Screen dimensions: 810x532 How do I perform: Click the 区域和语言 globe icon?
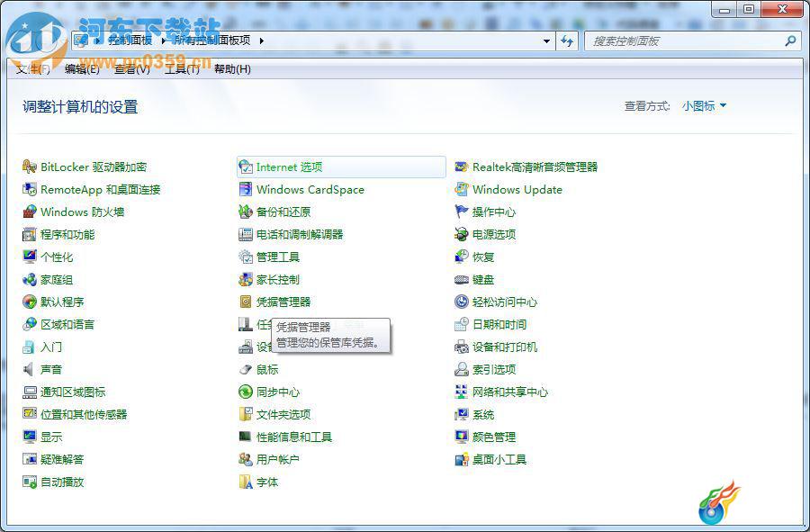30,324
